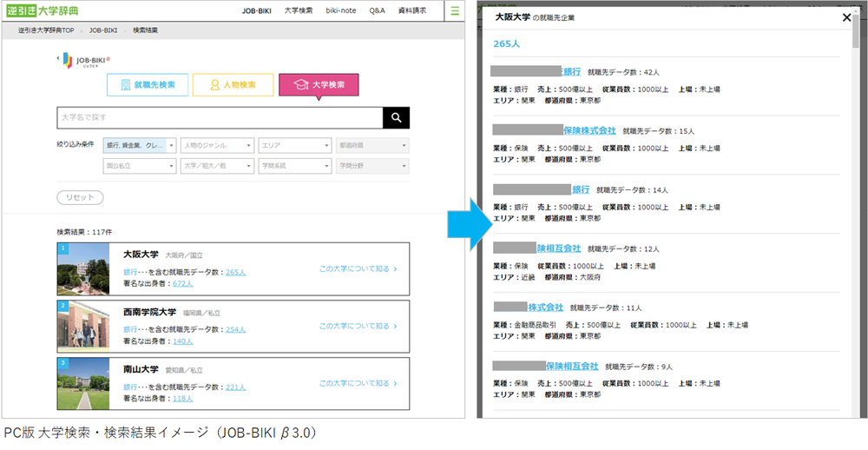Open the 都道府県 dropdown

click(x=372, y=146)
